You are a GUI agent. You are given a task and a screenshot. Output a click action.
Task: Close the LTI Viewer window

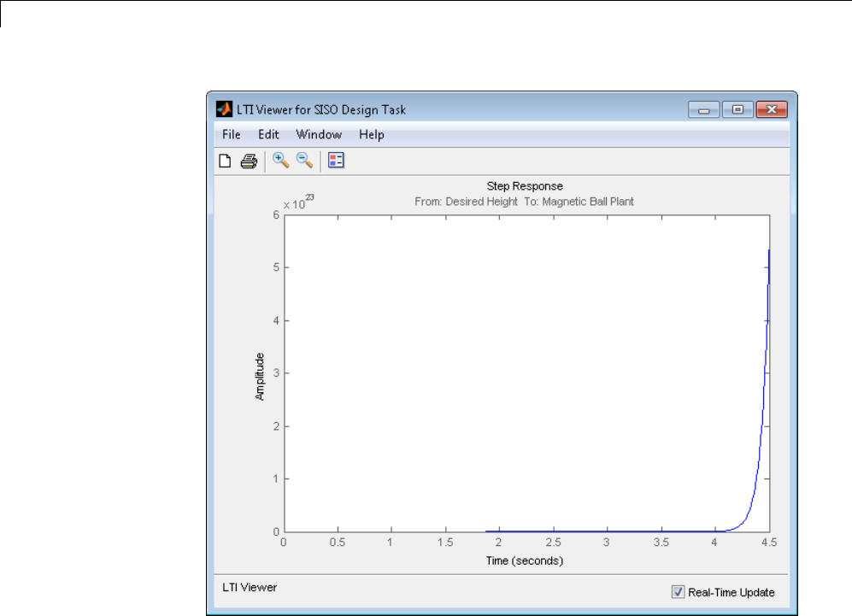[x=772, y=109]
